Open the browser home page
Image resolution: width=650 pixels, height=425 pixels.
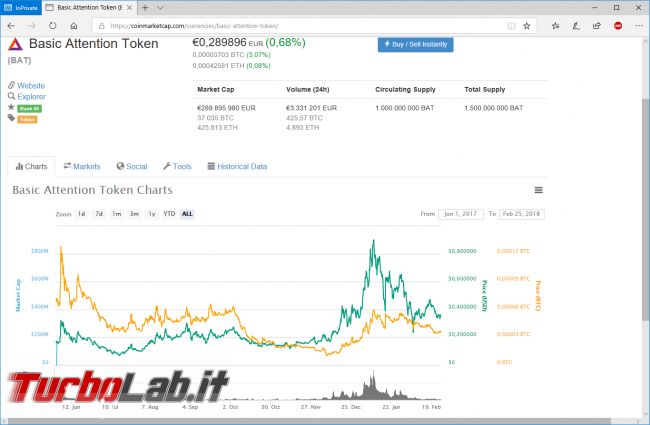[74, 26]
